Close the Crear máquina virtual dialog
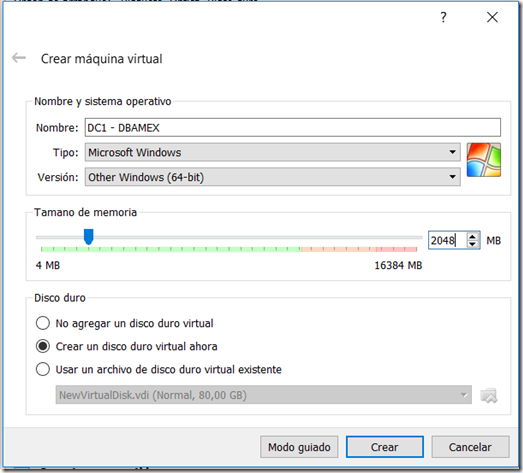The image size is (523, 473). click(x=492, y=17)
